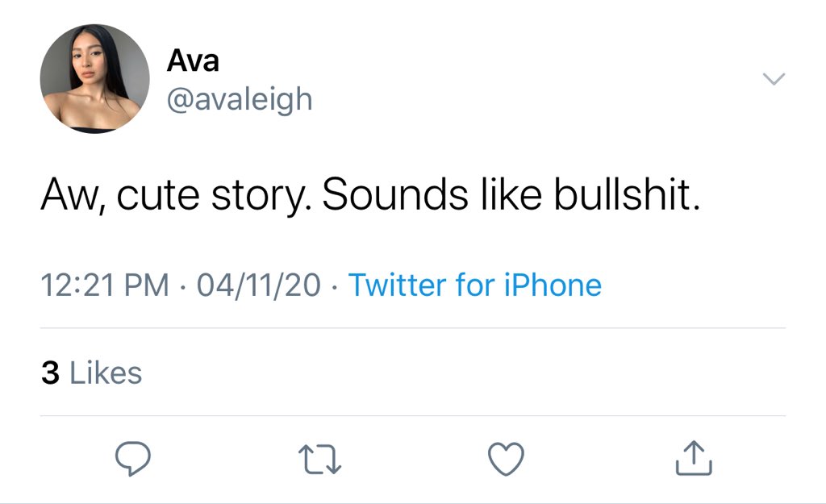This screenshot has width=826, height=504.
Task: Expand tweet options with the top-right chevron
Action: 774,79
